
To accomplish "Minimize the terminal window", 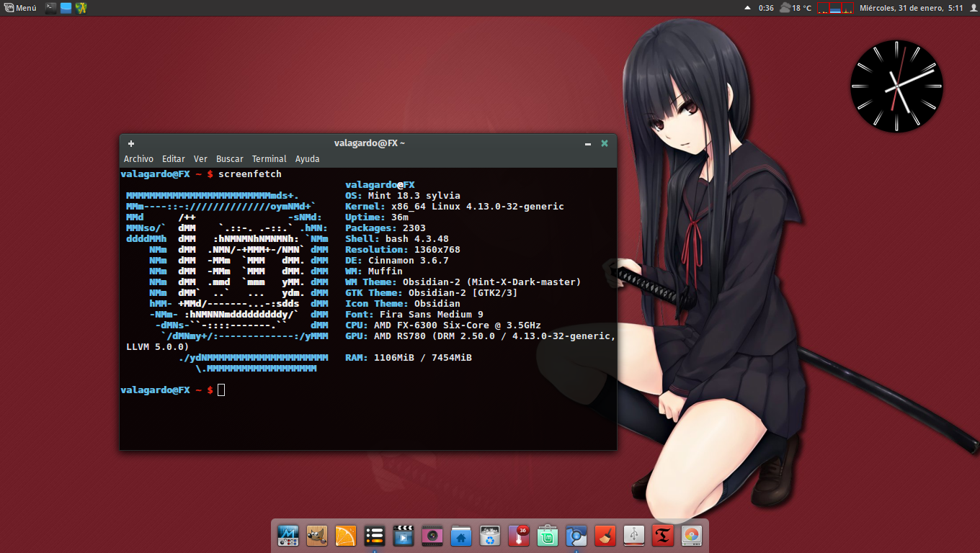I will (x=589, y=143).
